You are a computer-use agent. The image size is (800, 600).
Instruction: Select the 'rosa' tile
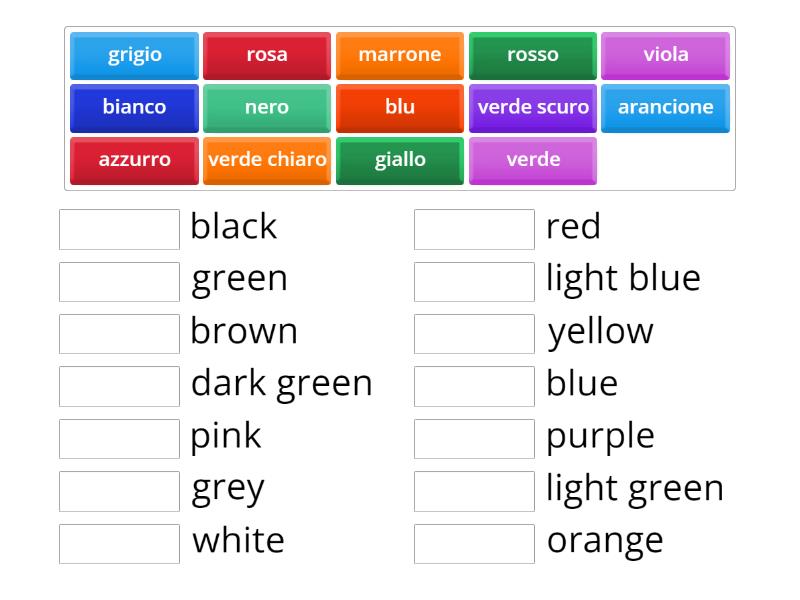coord(267,55)
